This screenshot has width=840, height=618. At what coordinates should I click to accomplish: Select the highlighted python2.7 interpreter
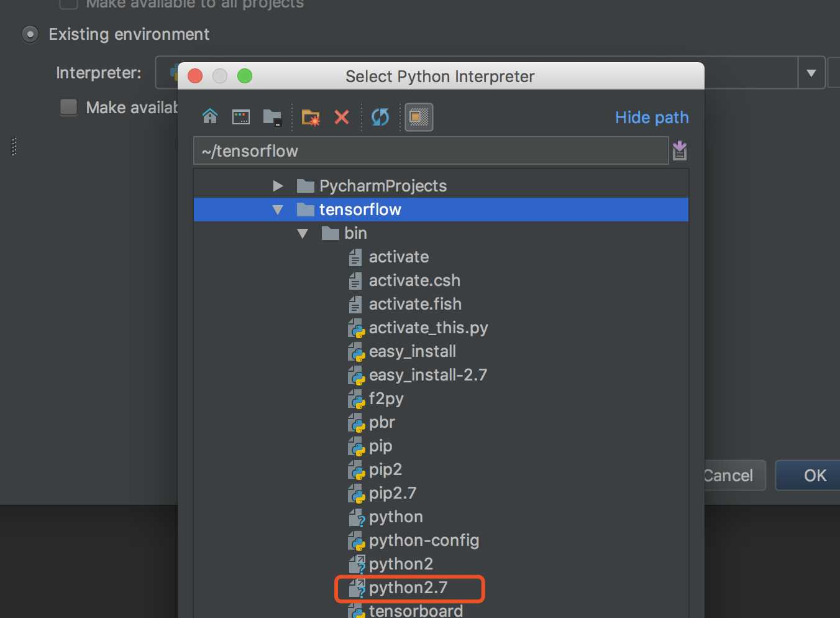coord(409,588)
